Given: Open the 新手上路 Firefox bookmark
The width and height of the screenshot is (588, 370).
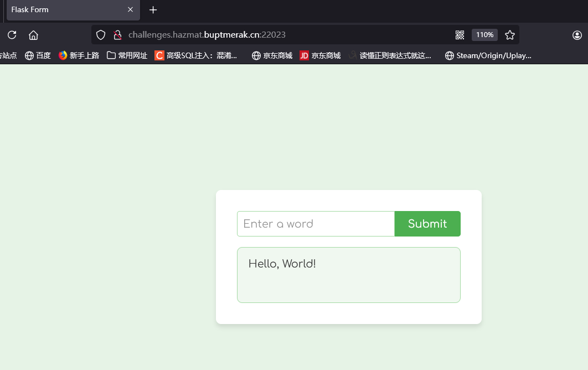Looking at the screenshot, I should [79, 55].
